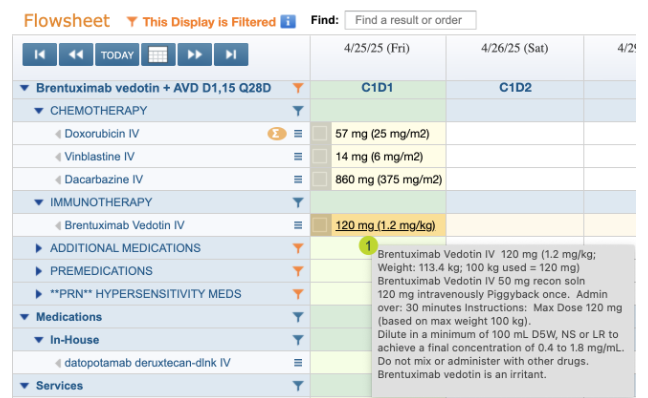Image resolution: width=648 pixels, height=398 pixels.
Task: Expand the ADDITIONAL MEDICATIONS section
Action: click(38, 248)
